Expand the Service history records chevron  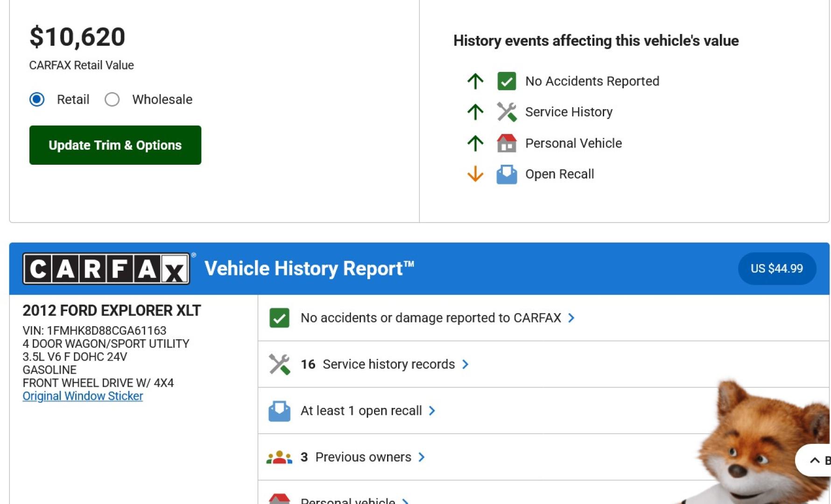pyautogui.click(x=465, y=364)
